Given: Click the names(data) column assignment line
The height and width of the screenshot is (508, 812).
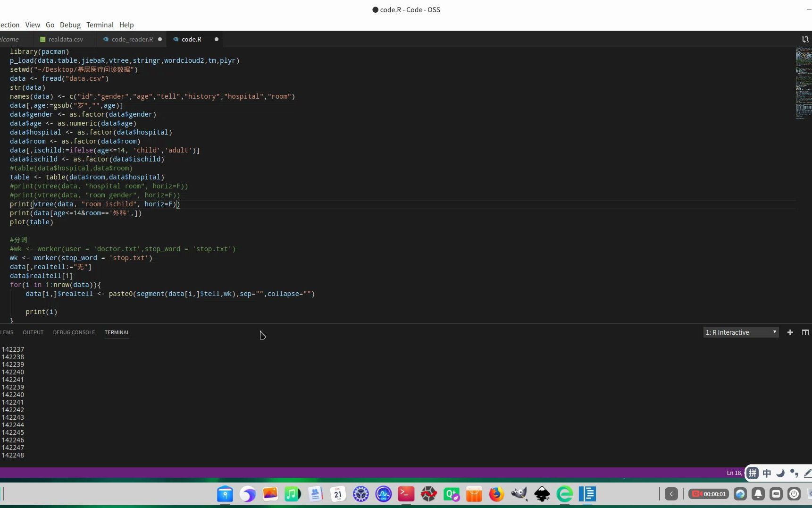Looking at the screenshot, I should pos(152,96).
